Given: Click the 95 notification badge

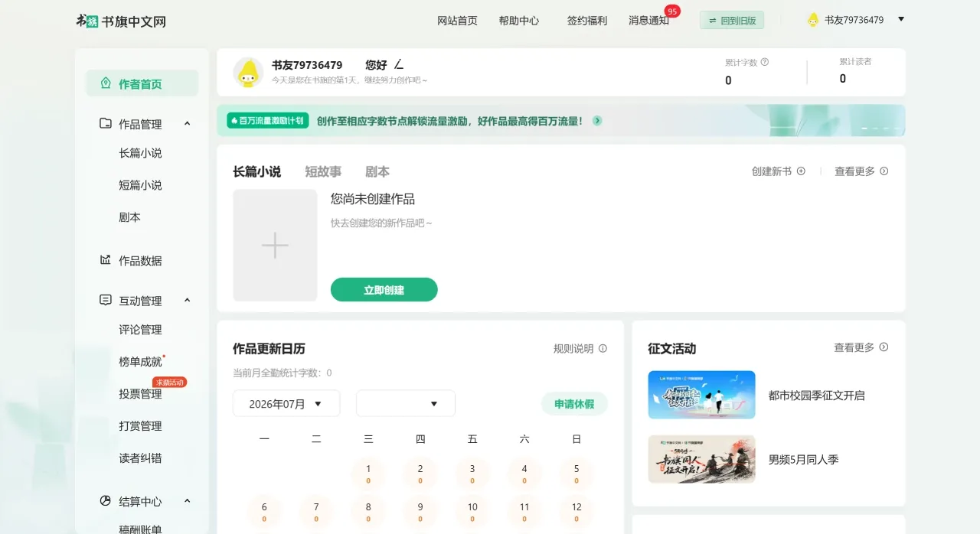Looking at the screenshot, I should 672,11.
